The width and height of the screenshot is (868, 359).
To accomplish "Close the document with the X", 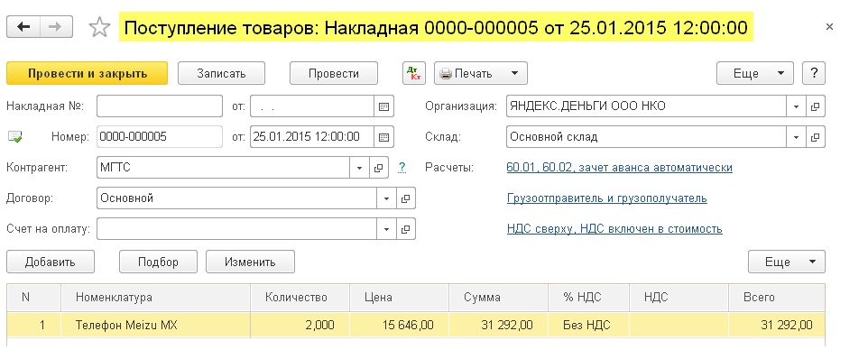I will click(x=829, y=26).
